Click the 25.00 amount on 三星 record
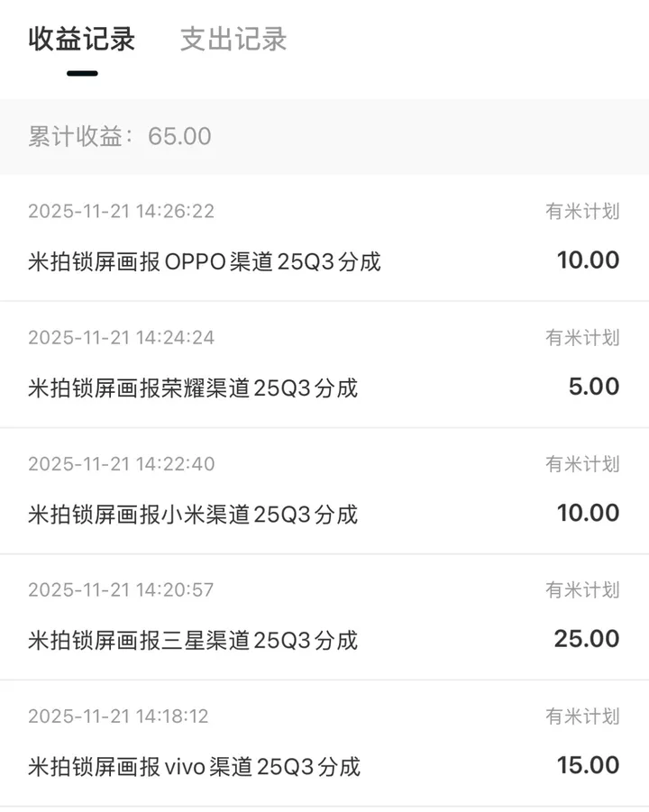This screenshot has width=649, height=812. pyautogui.click(x=587, y=639)
